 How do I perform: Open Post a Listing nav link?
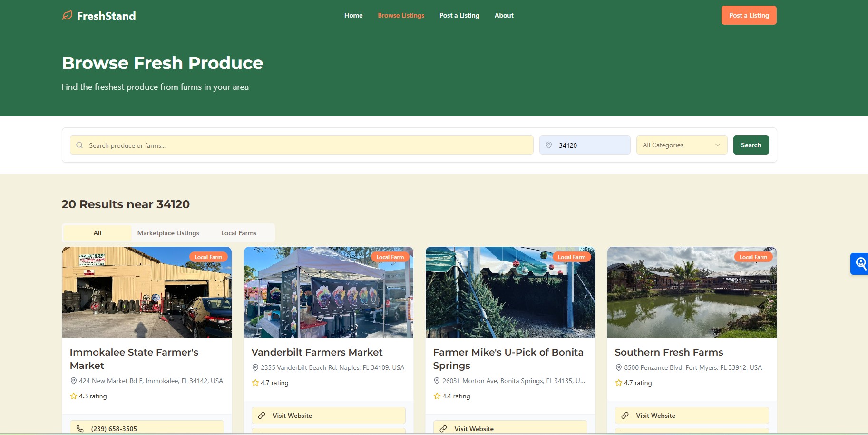[459, 15]
